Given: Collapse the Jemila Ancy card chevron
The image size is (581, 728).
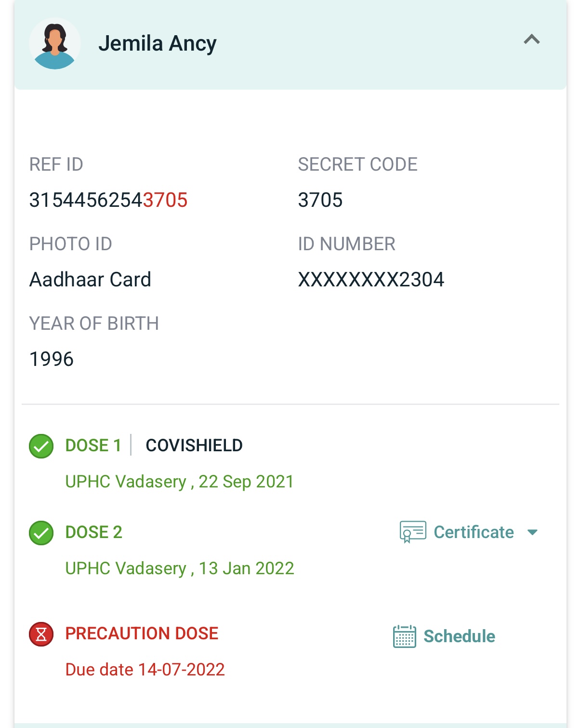Looking at the screenshot, I should coord(531,40).
